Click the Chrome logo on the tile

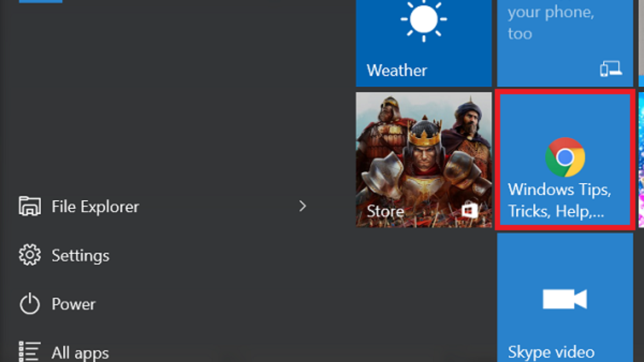(x=565, y=157)
